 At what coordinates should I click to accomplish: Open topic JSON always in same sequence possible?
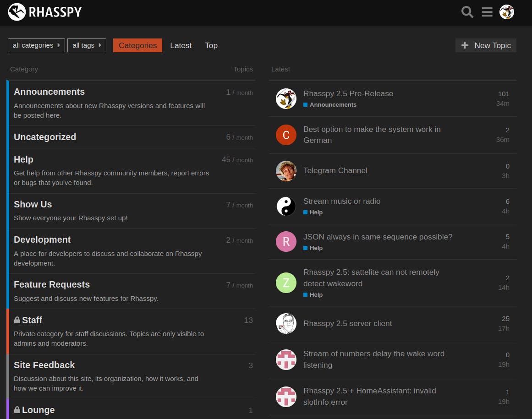point(378,237)
